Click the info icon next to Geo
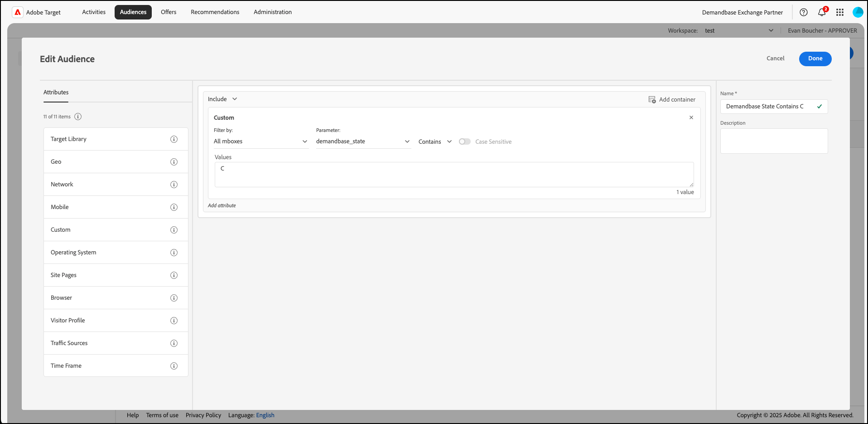 pyautogui.click(x=174, y=162)
